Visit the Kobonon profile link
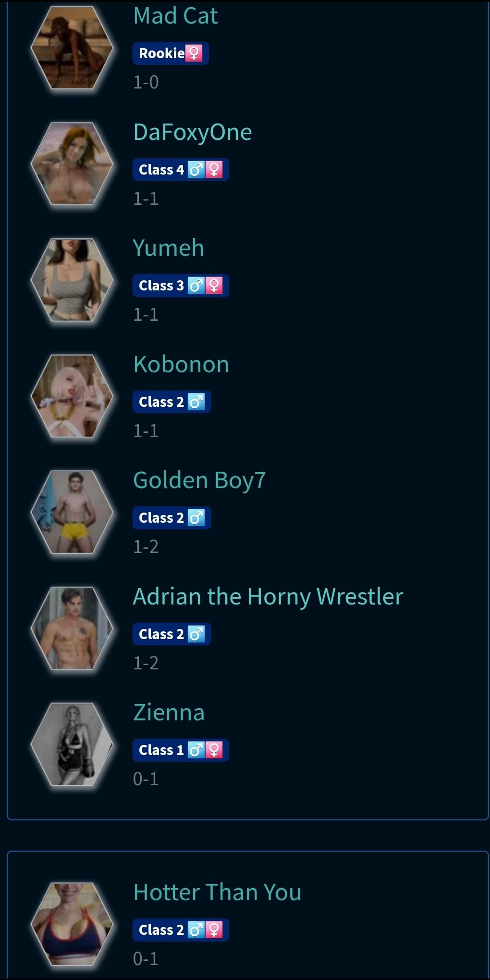490x980 pixels. point(181,364)
